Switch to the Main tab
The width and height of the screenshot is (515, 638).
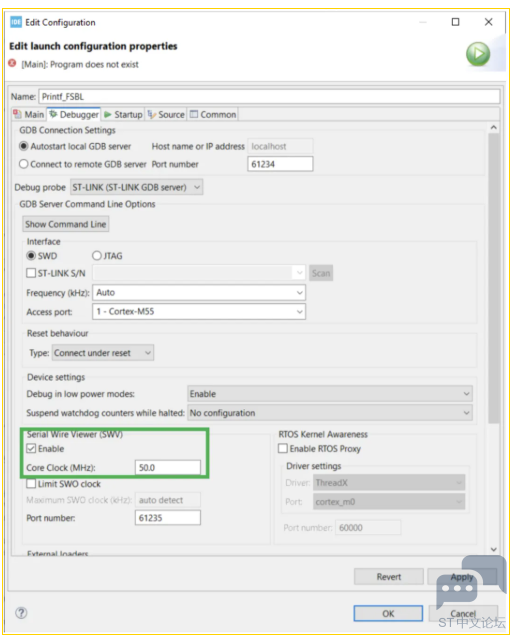click(x=28, y=114)
